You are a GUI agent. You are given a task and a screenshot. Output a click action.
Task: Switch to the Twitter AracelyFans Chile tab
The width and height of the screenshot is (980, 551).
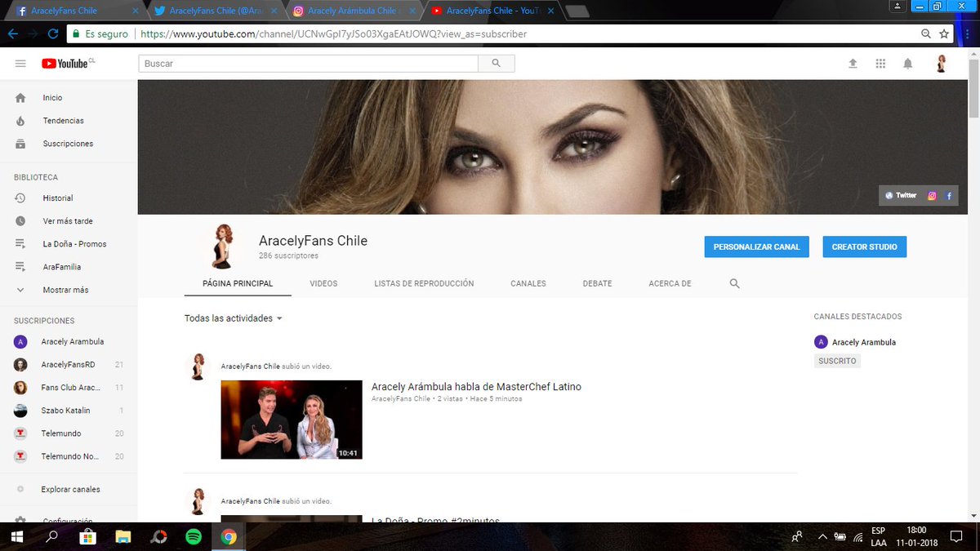214,11
